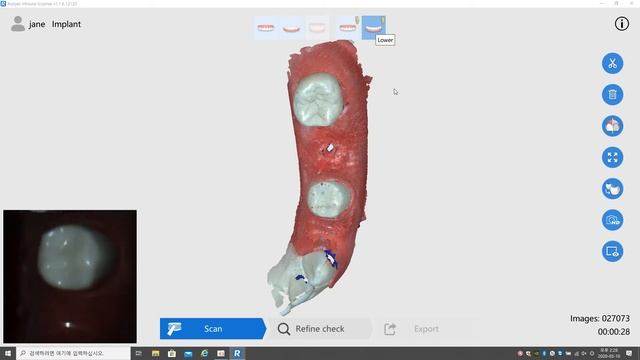The image size is (640, 360).
Task: Click the live camera preview thumbnail
Action: (70, 276)
